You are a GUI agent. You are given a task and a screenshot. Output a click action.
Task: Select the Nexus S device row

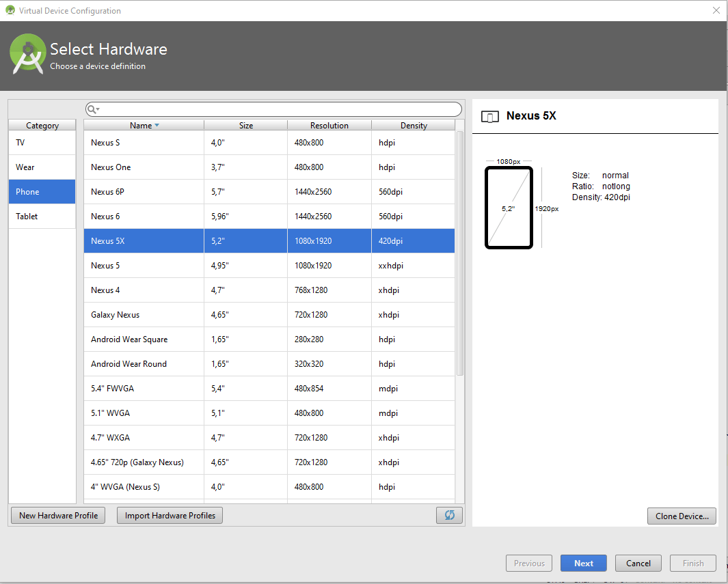(x=269, y=142)
